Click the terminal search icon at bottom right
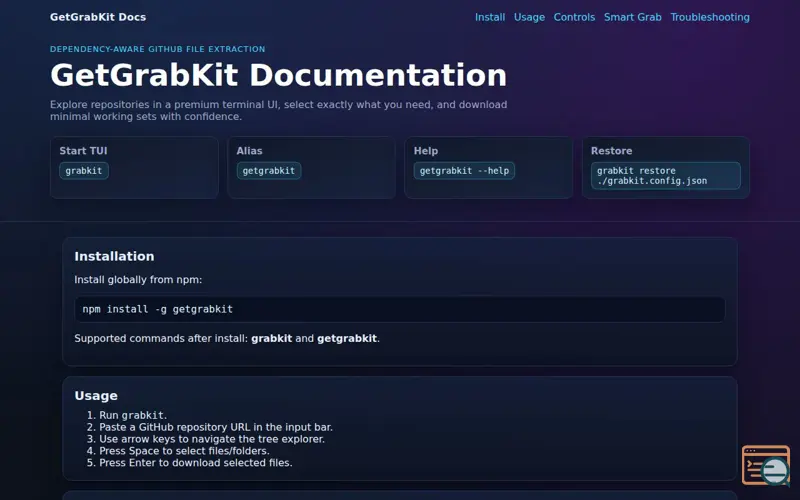 point(766,465)
